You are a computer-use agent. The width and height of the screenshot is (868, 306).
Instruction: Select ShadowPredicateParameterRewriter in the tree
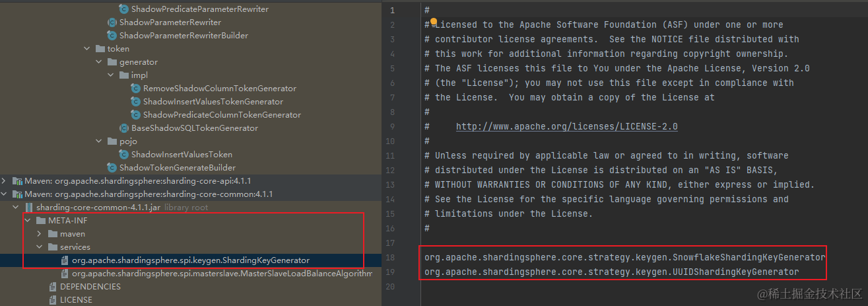point(200,9)
